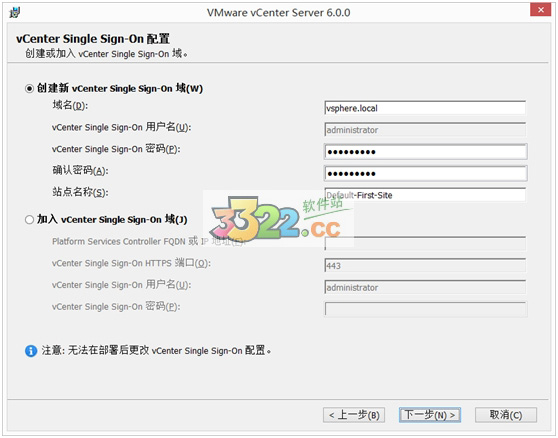Click the disabled administrator username field under create domain

(425, 130)
